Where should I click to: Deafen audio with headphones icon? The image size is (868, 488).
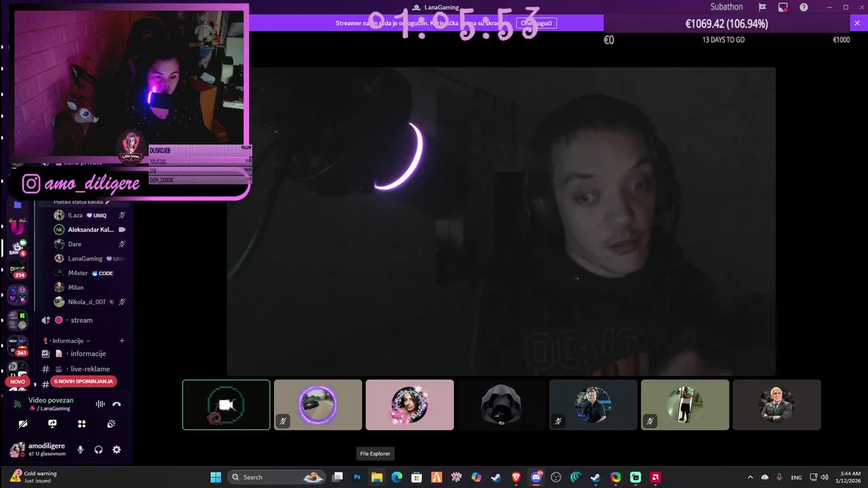click(98, 449)
